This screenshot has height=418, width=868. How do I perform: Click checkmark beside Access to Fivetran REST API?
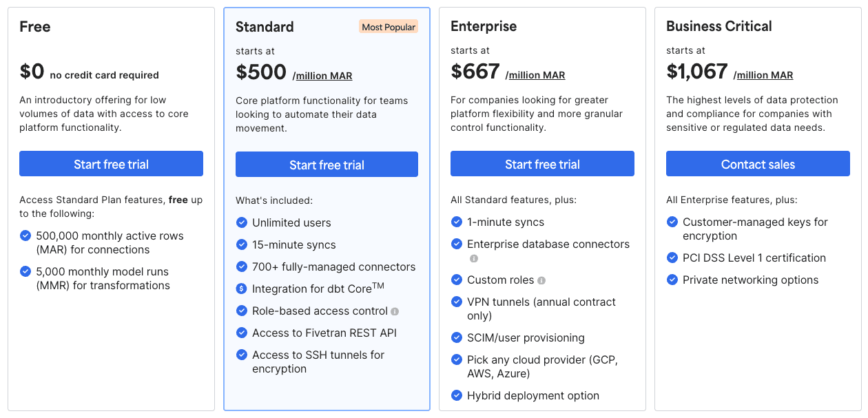(x=241, y=333)
